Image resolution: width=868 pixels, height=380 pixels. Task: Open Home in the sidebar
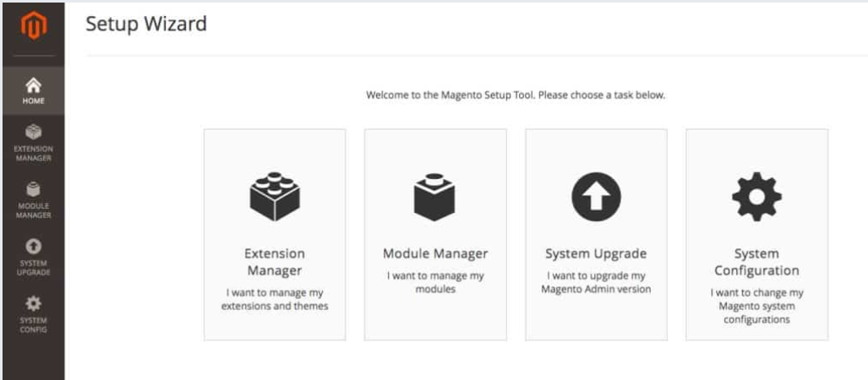point(33,90)
